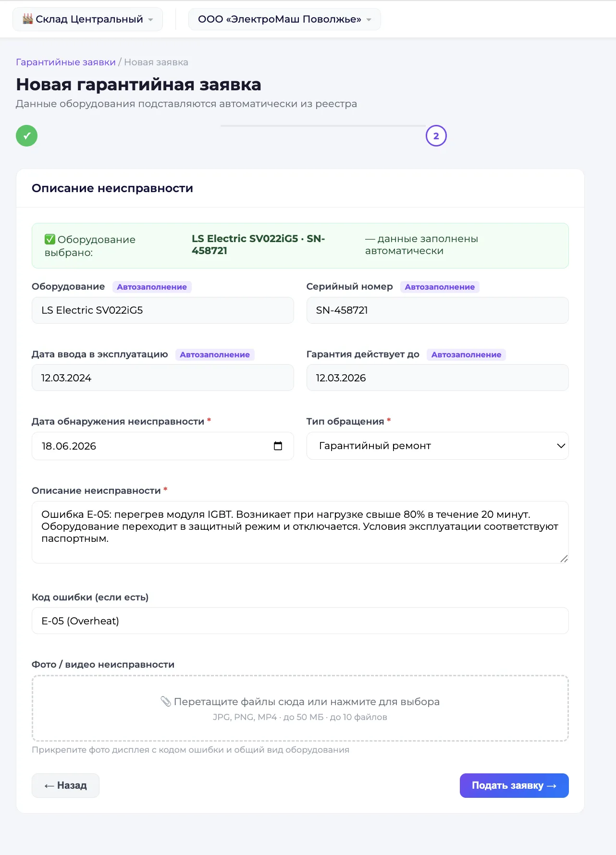Screen dimensions: 616x855
Task: Click step 2 circle indicator
Action: click(436, 136)
